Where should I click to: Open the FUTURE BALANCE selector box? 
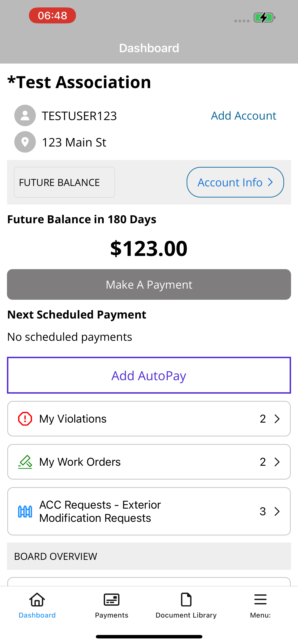(64, 182)
